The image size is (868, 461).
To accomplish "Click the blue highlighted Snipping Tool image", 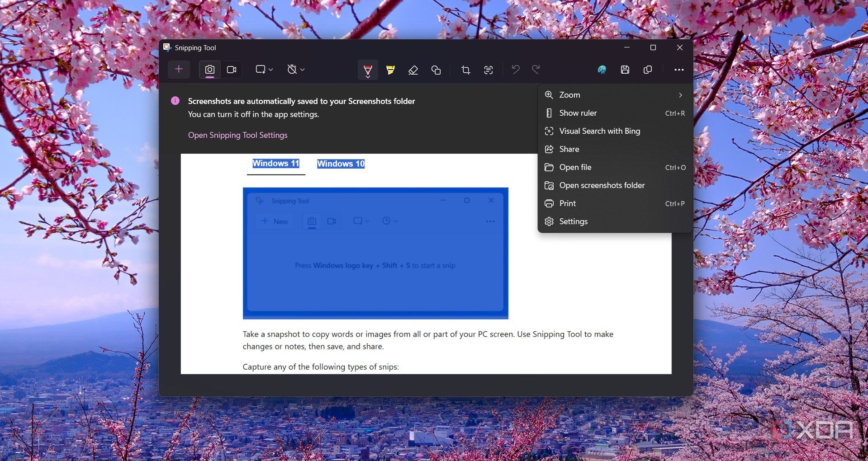I will click(375, 253).
